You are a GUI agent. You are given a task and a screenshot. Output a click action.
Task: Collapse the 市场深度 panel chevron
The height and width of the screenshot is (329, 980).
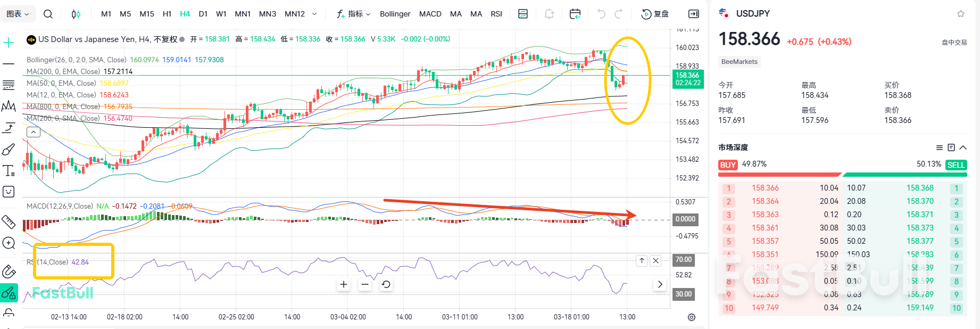963,147
